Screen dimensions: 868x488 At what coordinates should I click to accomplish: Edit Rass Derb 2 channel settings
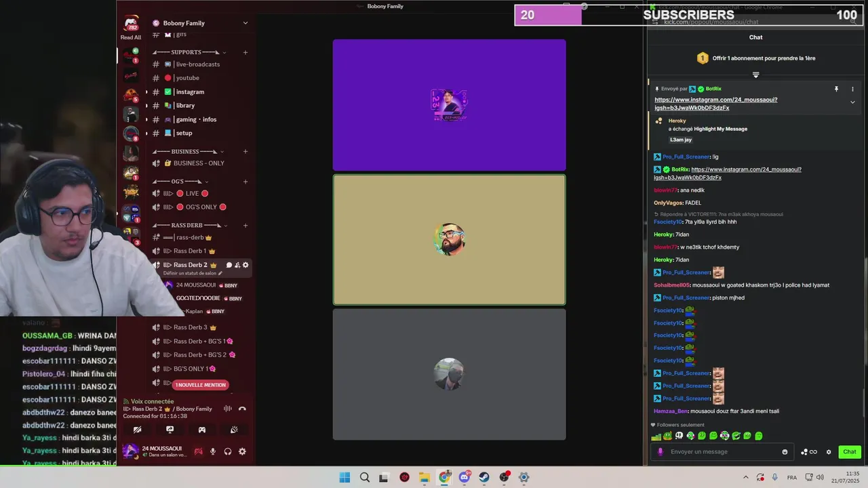point(245,265)
